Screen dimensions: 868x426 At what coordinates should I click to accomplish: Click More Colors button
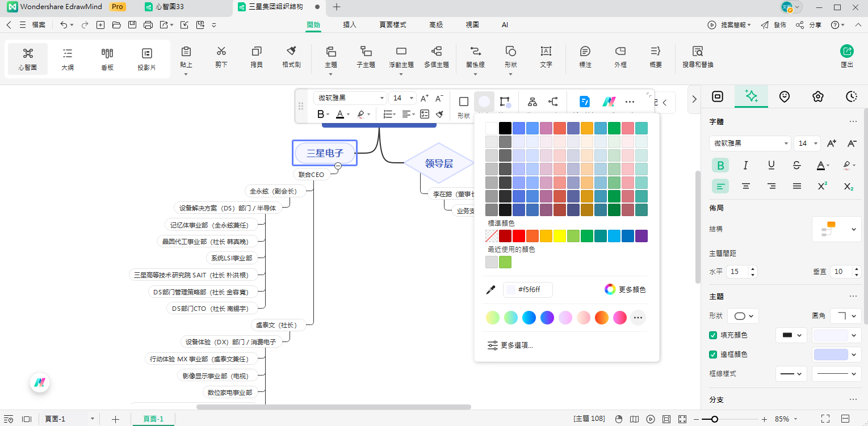[625, 289]
